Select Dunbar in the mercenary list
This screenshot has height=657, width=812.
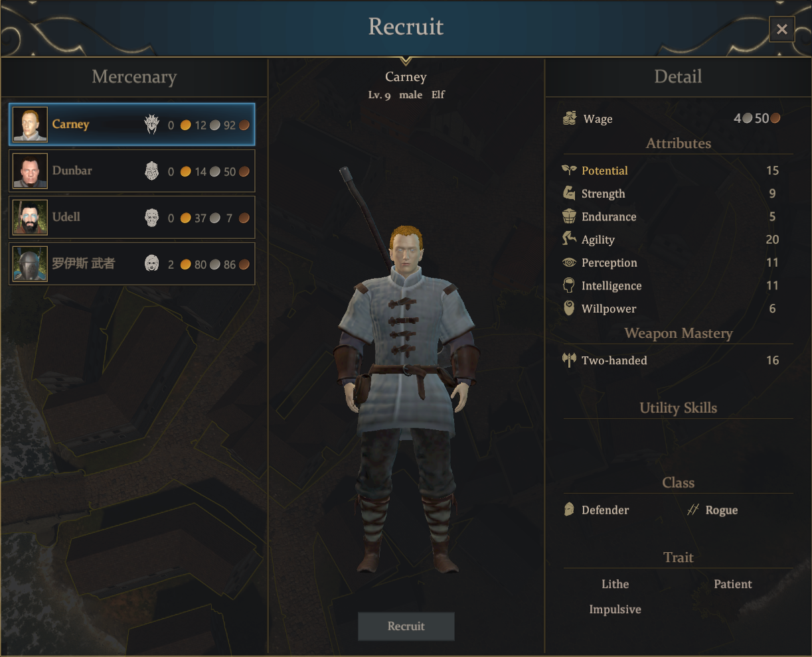(132, 171)
